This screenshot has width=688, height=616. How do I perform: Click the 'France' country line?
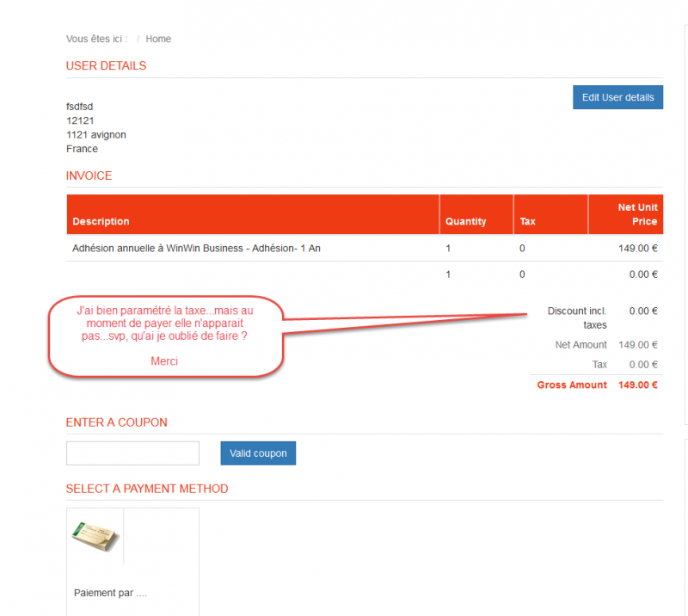(x=82, y=149)
